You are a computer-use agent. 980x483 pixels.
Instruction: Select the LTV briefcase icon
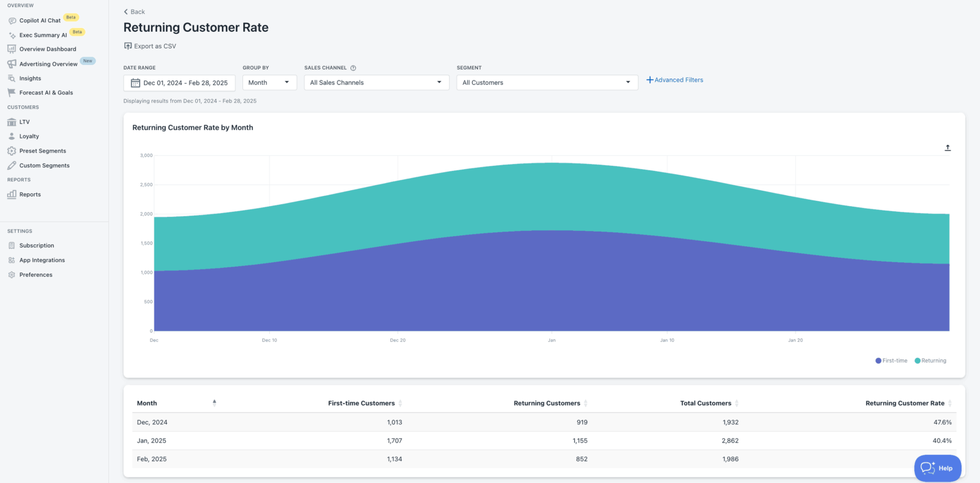coord(11,121)
